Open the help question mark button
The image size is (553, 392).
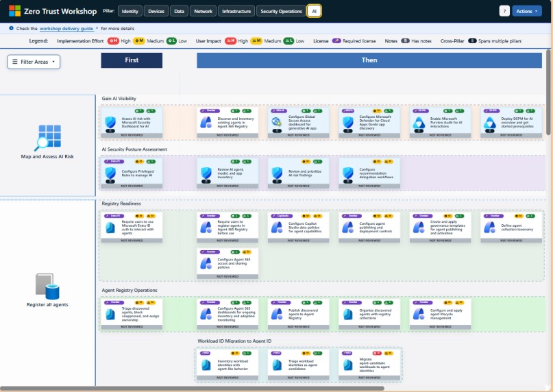click(x=504, y=11)
